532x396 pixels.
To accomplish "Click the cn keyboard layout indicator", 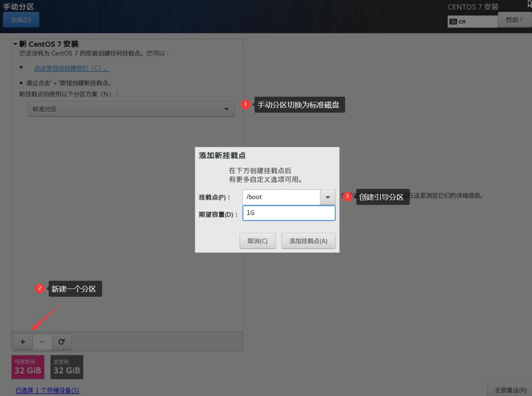I will [x=472, y=22].
